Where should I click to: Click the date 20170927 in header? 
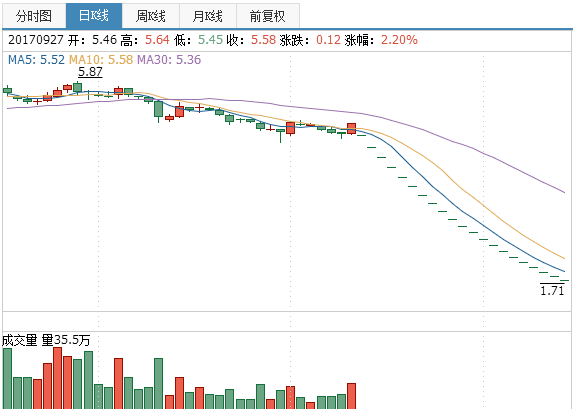coord(36,39)
